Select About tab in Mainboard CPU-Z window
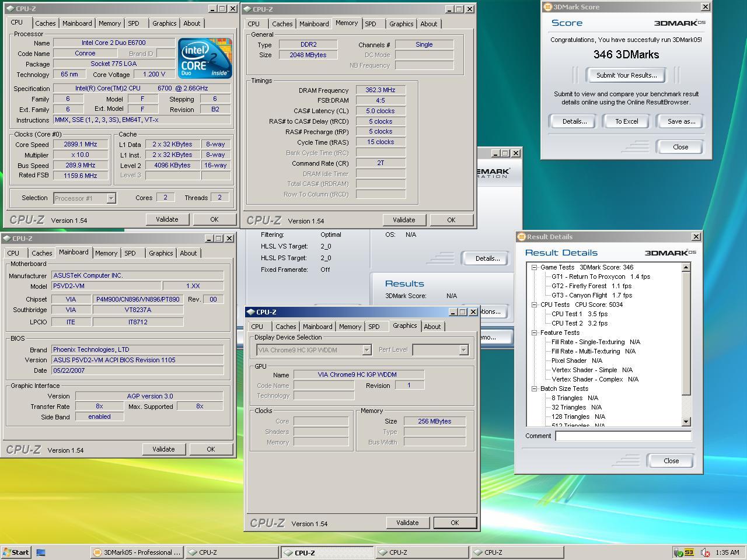 188,253
